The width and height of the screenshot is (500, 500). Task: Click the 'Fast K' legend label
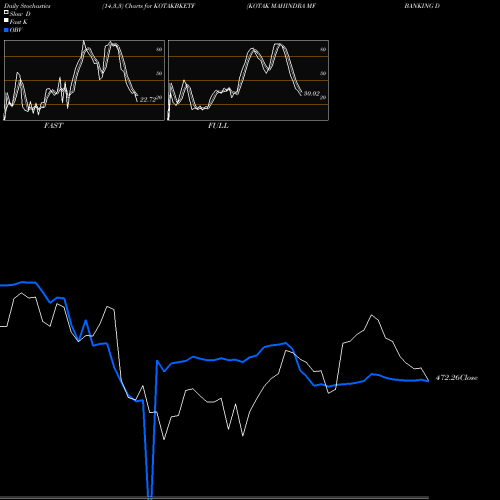pyautogui.click(x=19, y=22)
